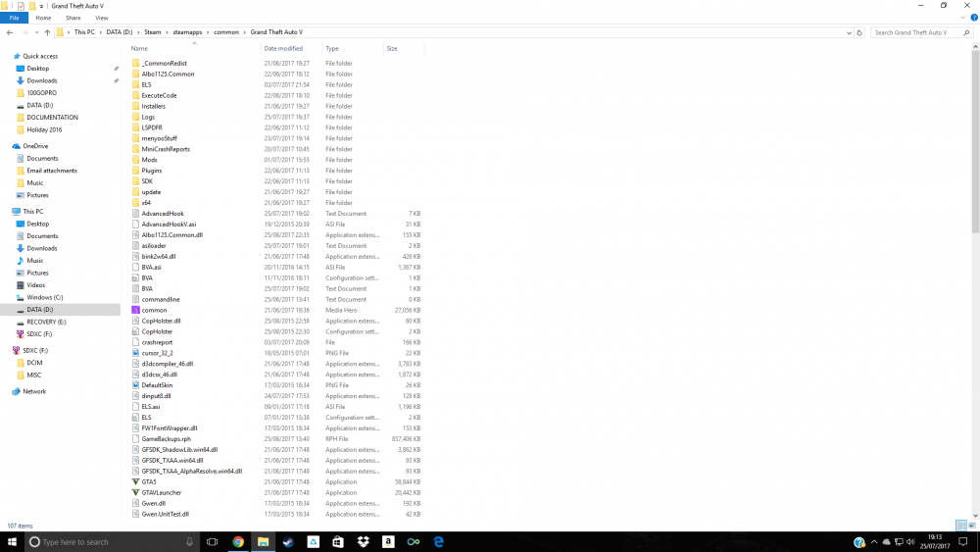Viewport: 980px width, 552px height.
Task: Select OneDrive in the navigation pane
Action: pyautogui.click(x=35, y=146)
